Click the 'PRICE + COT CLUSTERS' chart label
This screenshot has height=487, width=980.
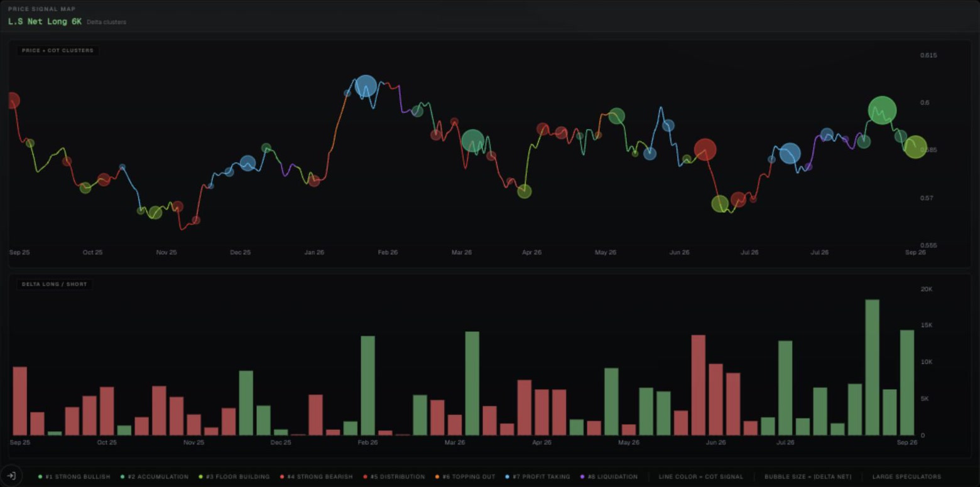[x=57, y=50]
